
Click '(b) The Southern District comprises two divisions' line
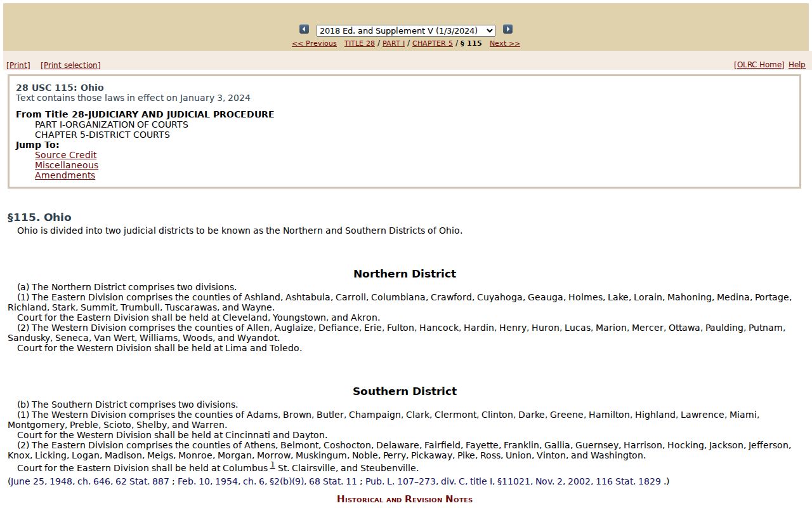click(x=128, y=404)
